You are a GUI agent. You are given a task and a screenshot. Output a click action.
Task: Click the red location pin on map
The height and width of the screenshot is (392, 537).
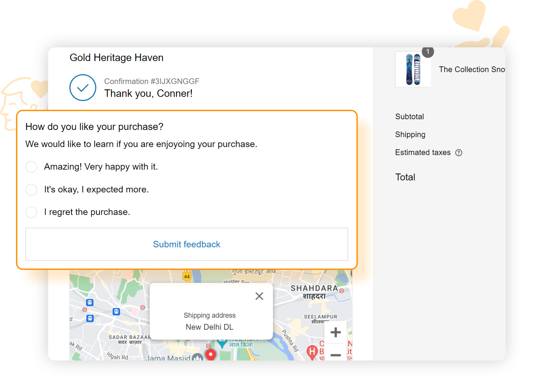coord(210,355)
